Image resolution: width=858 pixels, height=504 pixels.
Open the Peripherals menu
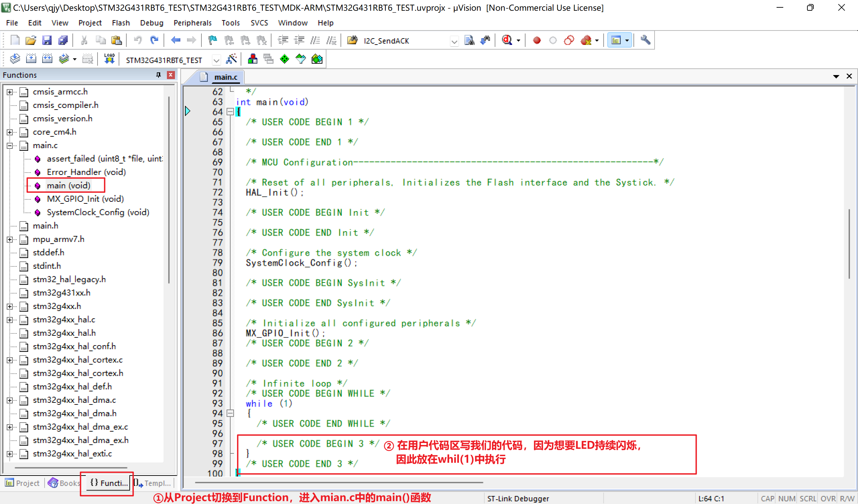pos(192,23)
